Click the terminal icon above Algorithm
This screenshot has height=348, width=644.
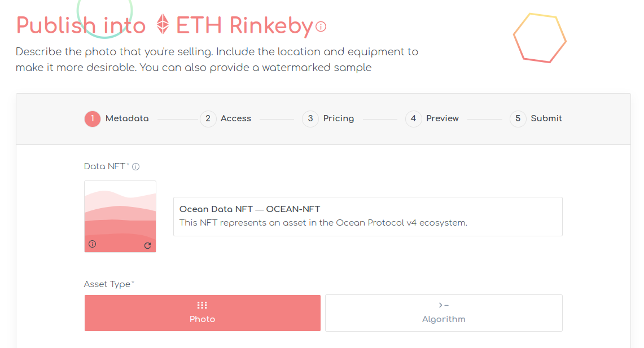pos(444,305)
